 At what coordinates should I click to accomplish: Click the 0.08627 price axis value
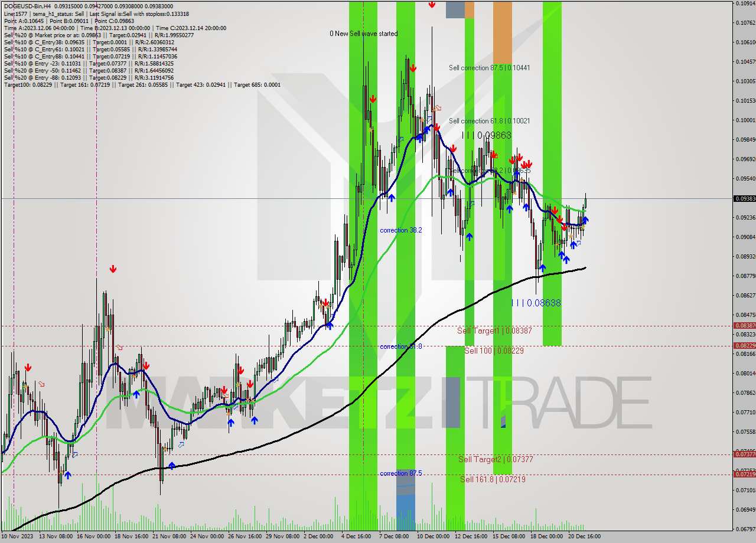745,295
